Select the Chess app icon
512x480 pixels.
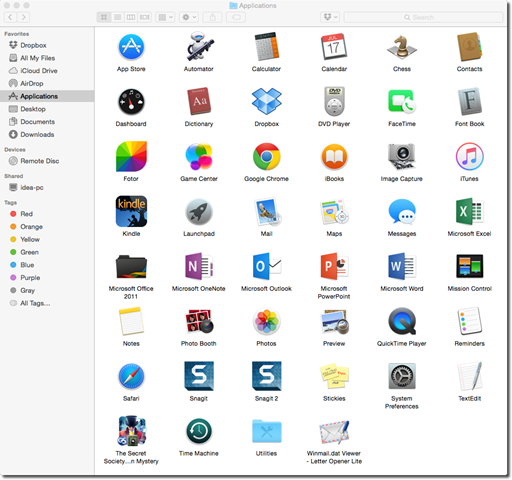pos(402,47)
